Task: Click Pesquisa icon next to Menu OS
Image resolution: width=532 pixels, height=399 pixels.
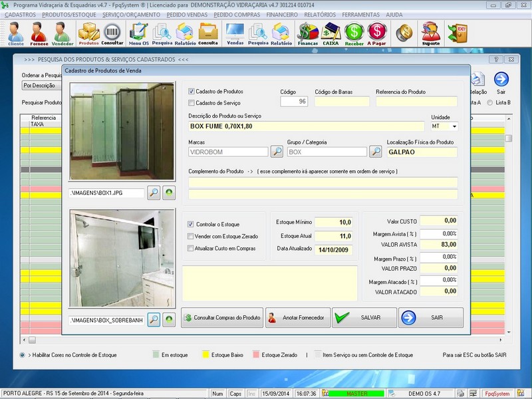Action: (x=162, y=33)
